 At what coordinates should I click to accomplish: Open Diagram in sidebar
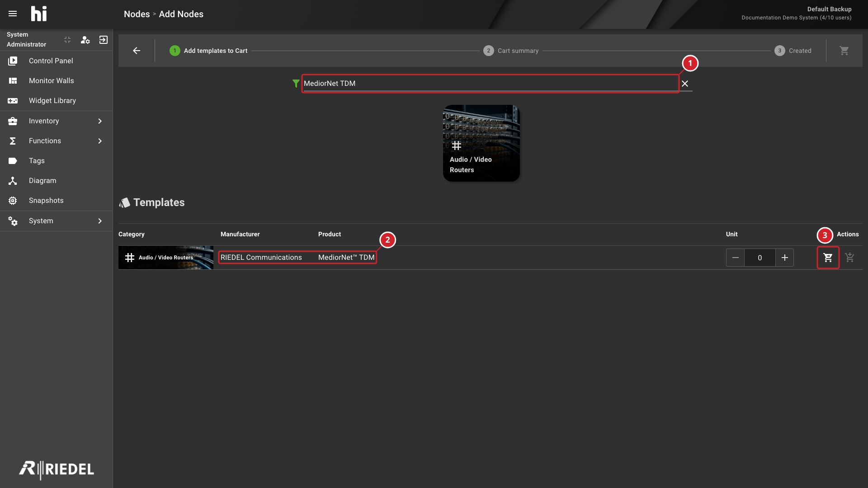point(56,181)
